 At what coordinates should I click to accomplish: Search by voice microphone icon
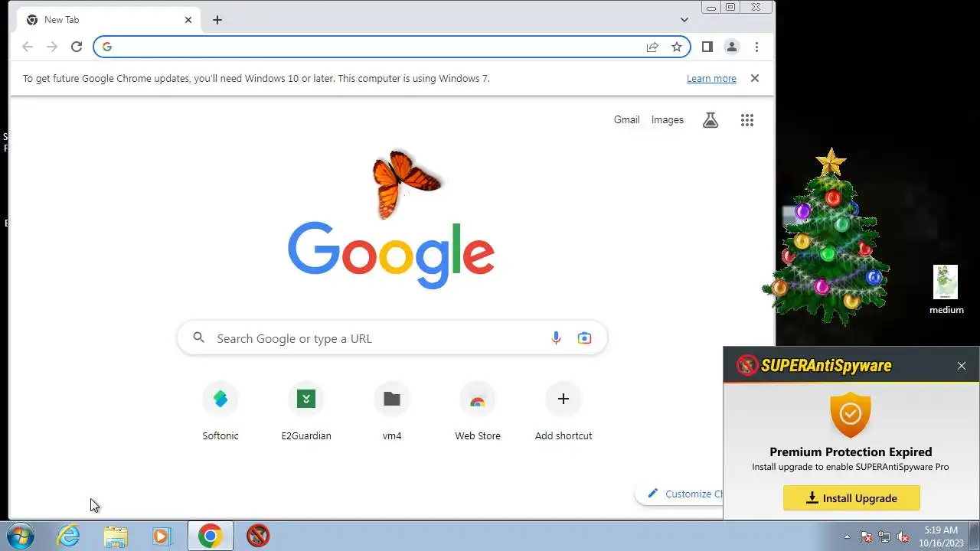pyautogui.click(x=556, y=338)
